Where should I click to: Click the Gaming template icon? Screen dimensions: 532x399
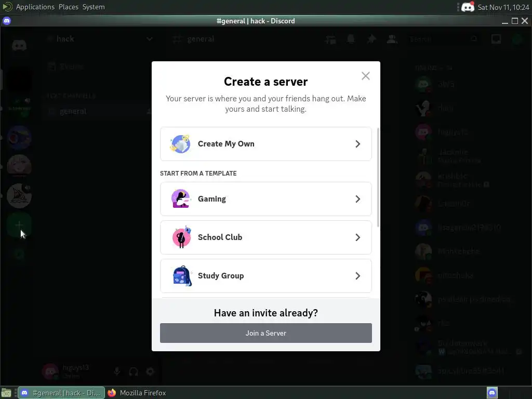180,198
